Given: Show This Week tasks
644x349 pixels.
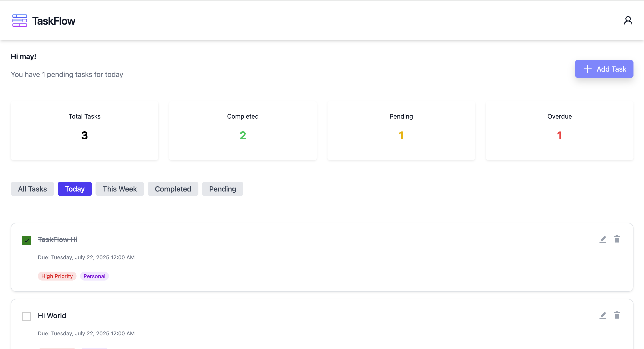Looking at the screenshot, I should coord(120,189).
